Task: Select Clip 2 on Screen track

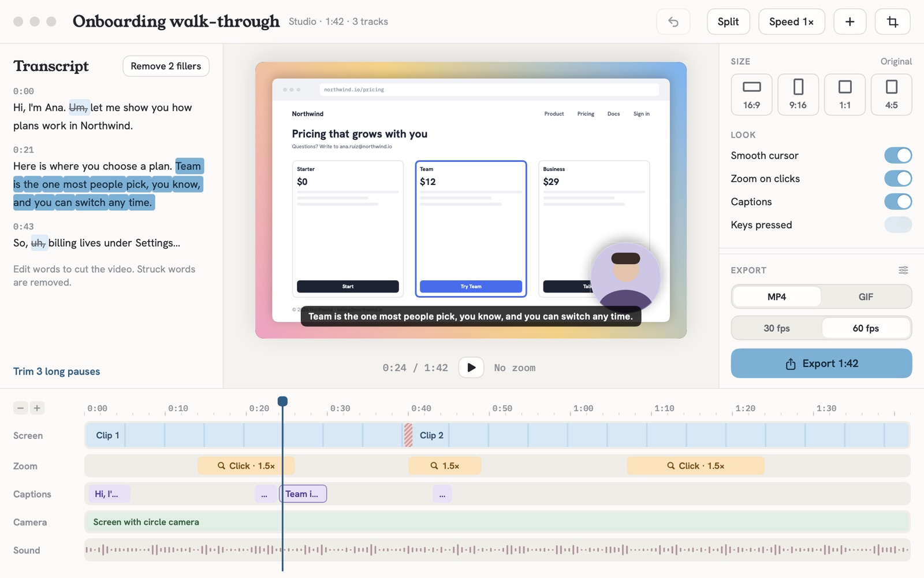Action: click(x=661, y=435)
